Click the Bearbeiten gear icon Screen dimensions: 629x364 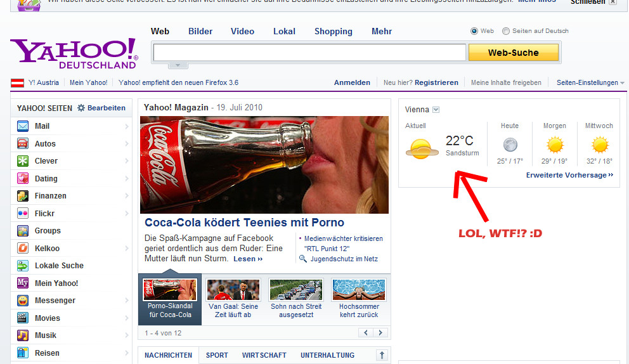(81, 108)
